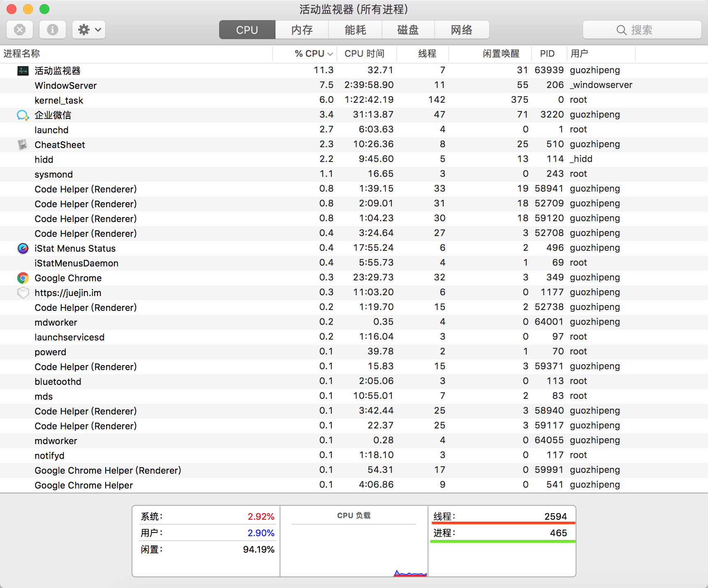
Task: Click PID 63939 cell
Action: (x=549, y=70)
